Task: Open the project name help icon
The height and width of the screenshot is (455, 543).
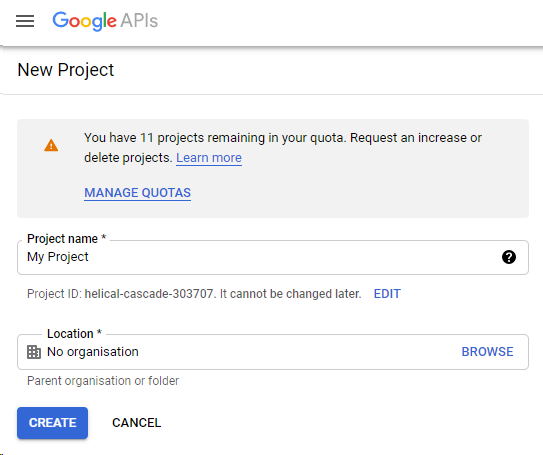Action: click(x=509, y=257)
